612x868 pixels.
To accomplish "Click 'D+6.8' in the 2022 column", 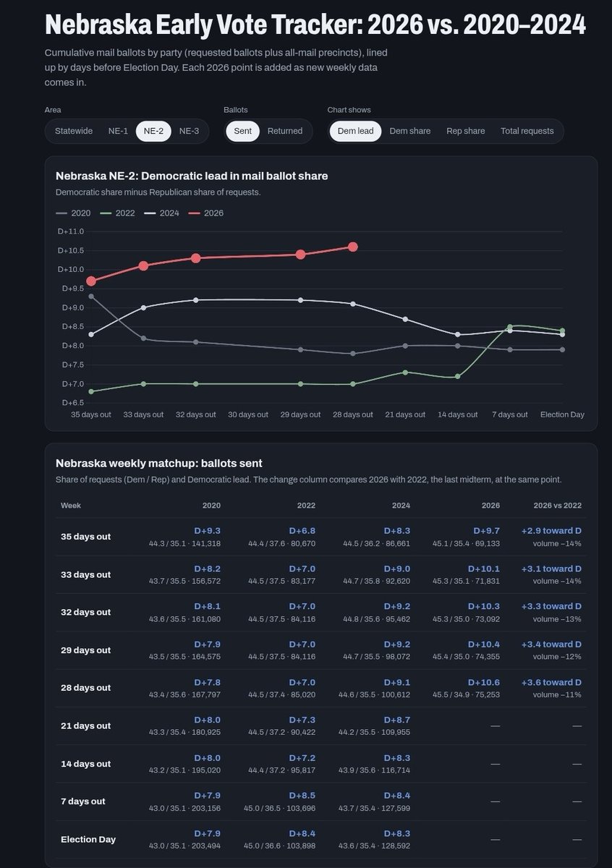I will pos(302,531).
